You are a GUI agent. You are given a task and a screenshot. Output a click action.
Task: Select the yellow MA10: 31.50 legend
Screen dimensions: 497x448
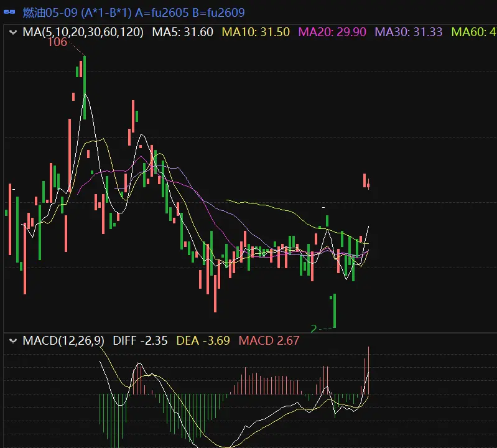click(x=256, y=32)
